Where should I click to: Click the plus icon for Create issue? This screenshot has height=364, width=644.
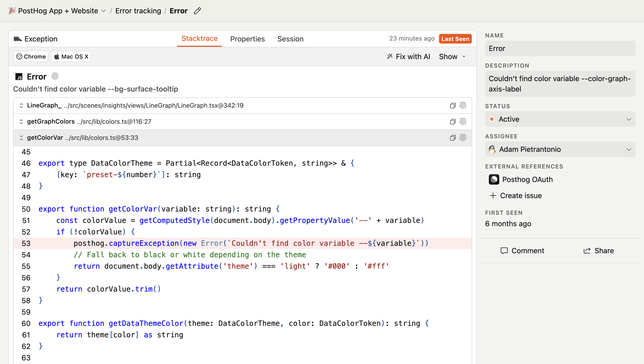tap(493, 196)
